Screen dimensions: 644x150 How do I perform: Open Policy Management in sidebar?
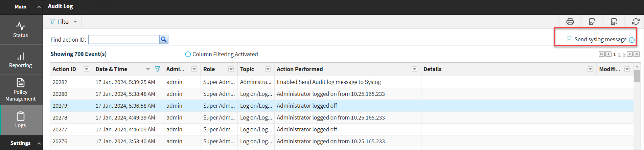point(21,90)
